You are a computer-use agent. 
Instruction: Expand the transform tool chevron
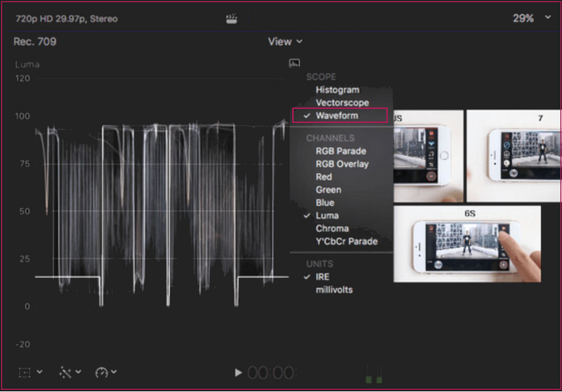(x=39, y=372)
